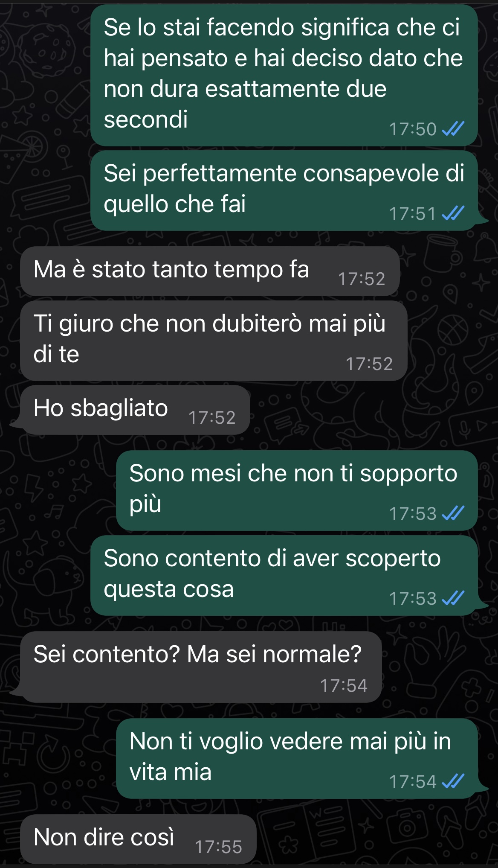Image resolution: width=498 pixels, height=868 pixels.
Task: Select the message 'Se lo stai facendo significa'
Action: (x=284, y=76)
